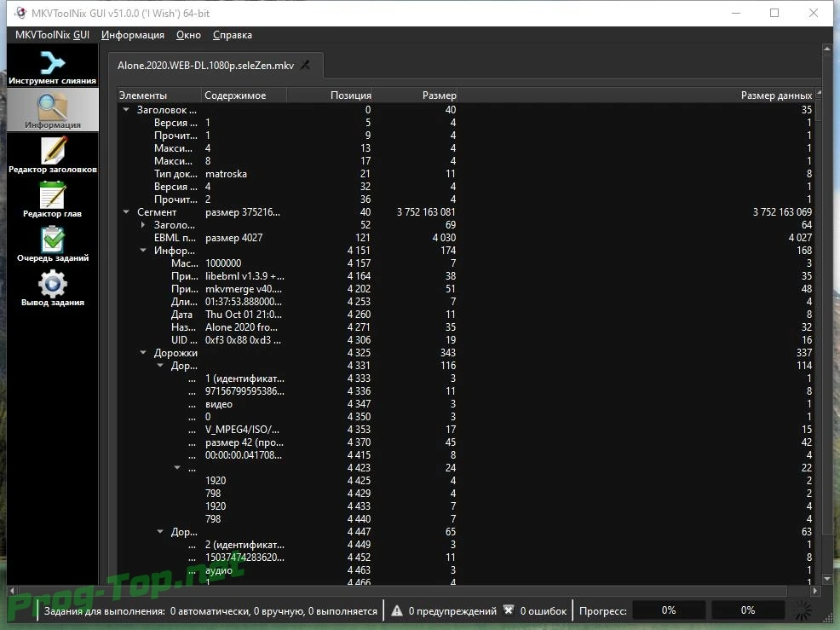The image size is (840, 630).
Task: Open the merge tool (Инструмент слияния)
Action: click(53, 66)
